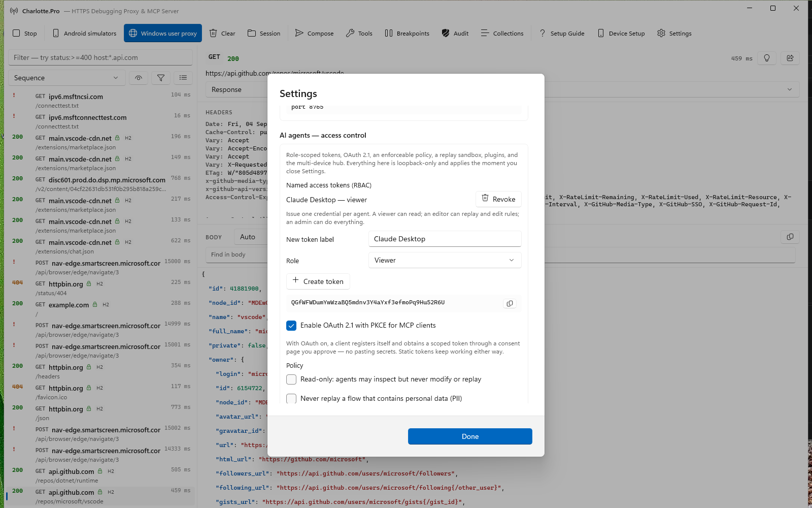This screenshot has width=812, height=508.
Task: Click the generated token text
Action: pos(368,303)
